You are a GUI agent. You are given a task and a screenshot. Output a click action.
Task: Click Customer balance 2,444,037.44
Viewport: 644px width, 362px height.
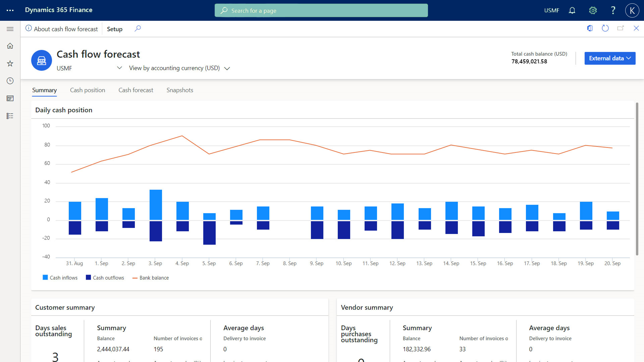[113, 349]
